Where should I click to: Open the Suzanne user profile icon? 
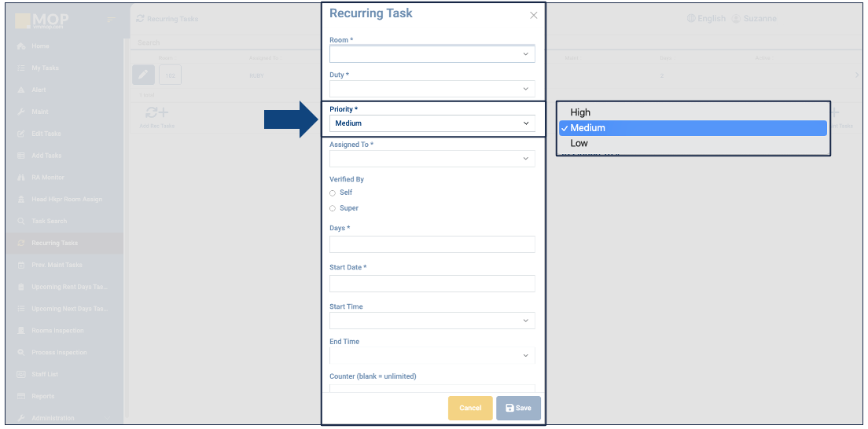pyautogui.click(x=736, y=18)
